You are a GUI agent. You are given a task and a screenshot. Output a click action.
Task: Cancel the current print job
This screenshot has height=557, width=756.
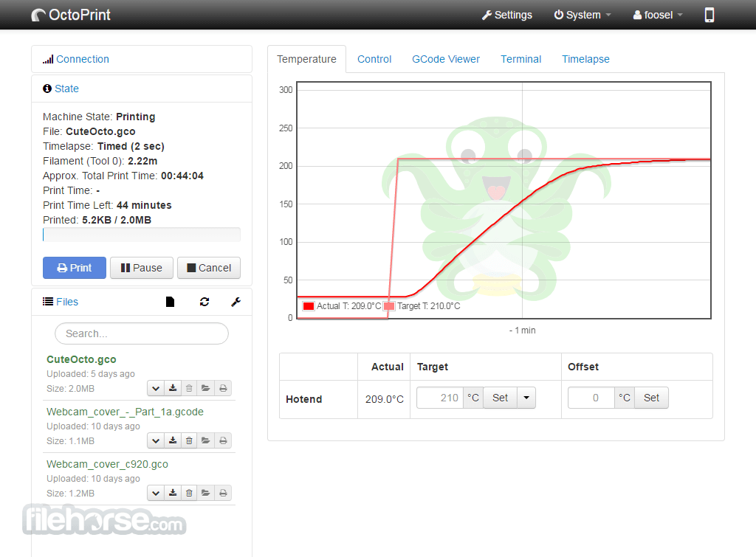(x=209, y=268)
